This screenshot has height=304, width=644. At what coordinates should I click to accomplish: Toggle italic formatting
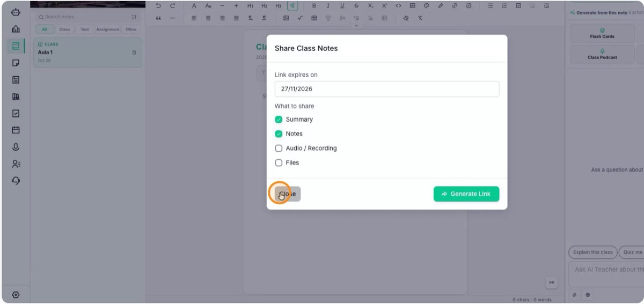click(328, 6)
